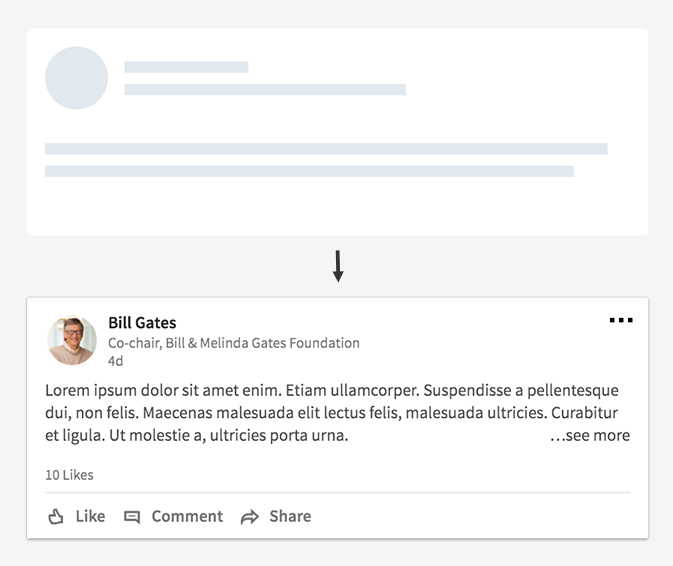The image size is (673, 566).
Task: Click the Co-chair, Bill & Melinda Gates Foundation subtitle
Action: [234, 343]
